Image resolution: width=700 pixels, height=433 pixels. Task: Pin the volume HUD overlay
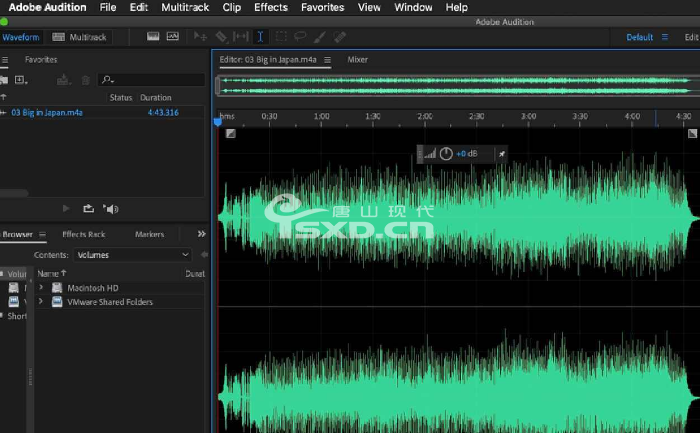click(502, 154)
